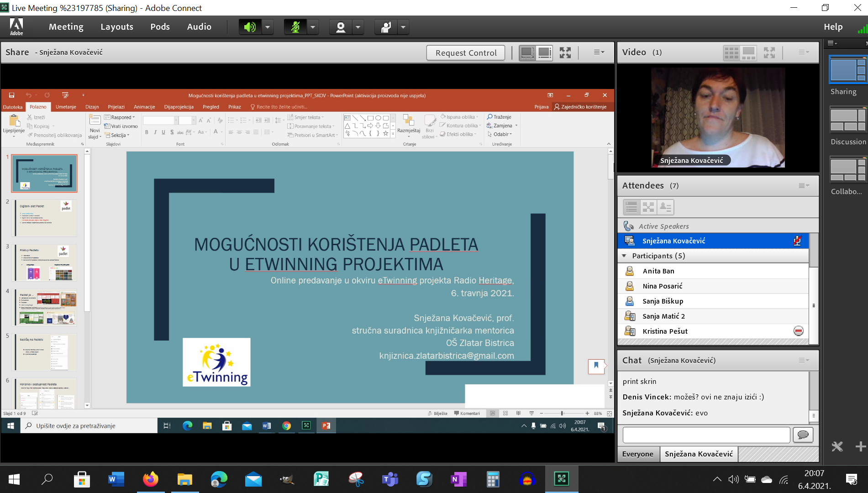Add a new layout with plus icon
The width and height of the screenshot is (868, 493).
[x=860, y=446]
